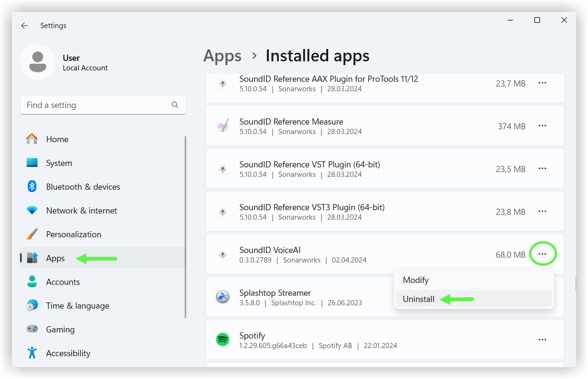The width and height of the screenshot is (588, 379).
Task: Open Accounts settings
Action: coord(102,282)
